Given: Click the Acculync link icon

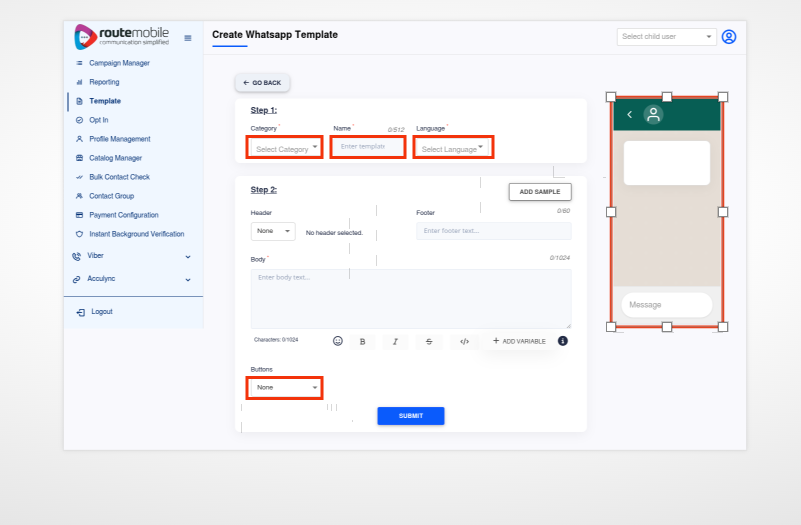Looking at the screenshot, I should click(77, 279).
